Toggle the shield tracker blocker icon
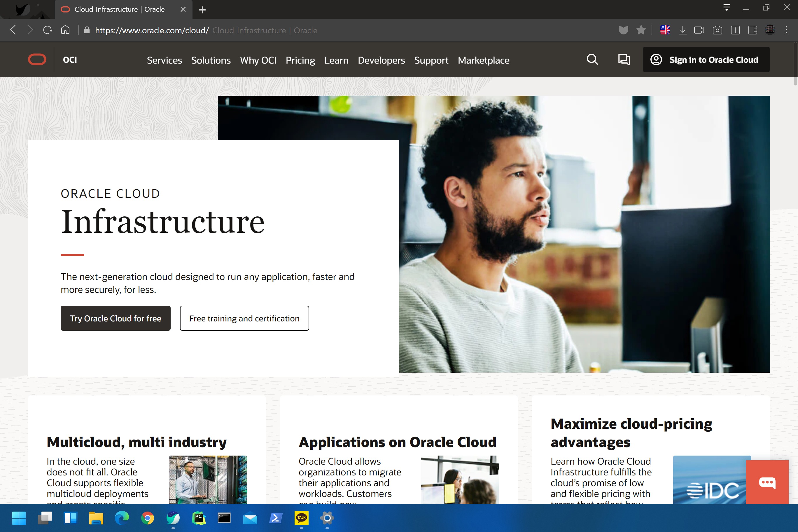The height and width of the screenshot is (532, 798). click(623, 30)
